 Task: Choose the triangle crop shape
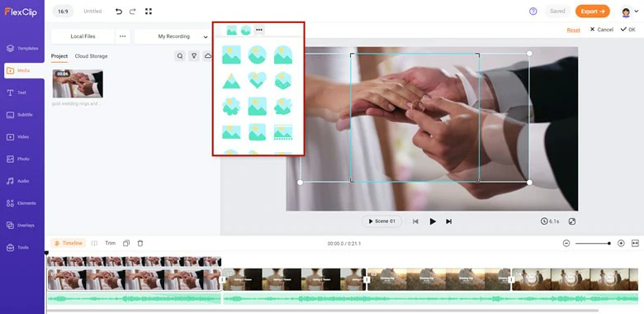click(232, 80)
